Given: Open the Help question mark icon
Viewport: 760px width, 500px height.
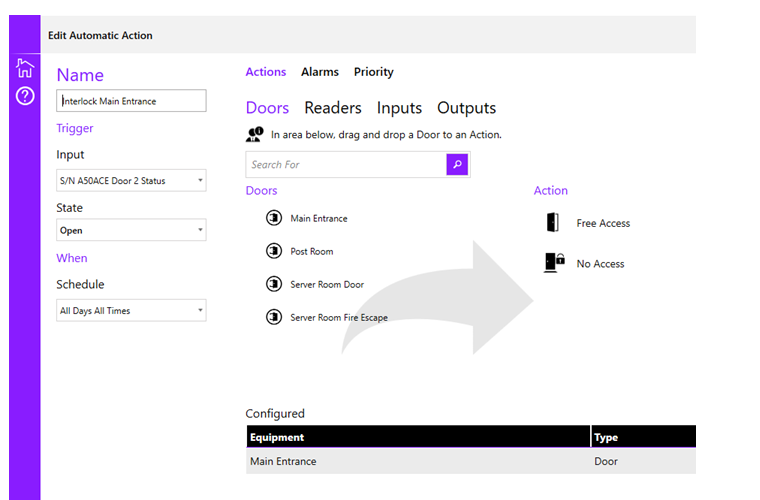Looking at the screenshot, I should (25, 96).
